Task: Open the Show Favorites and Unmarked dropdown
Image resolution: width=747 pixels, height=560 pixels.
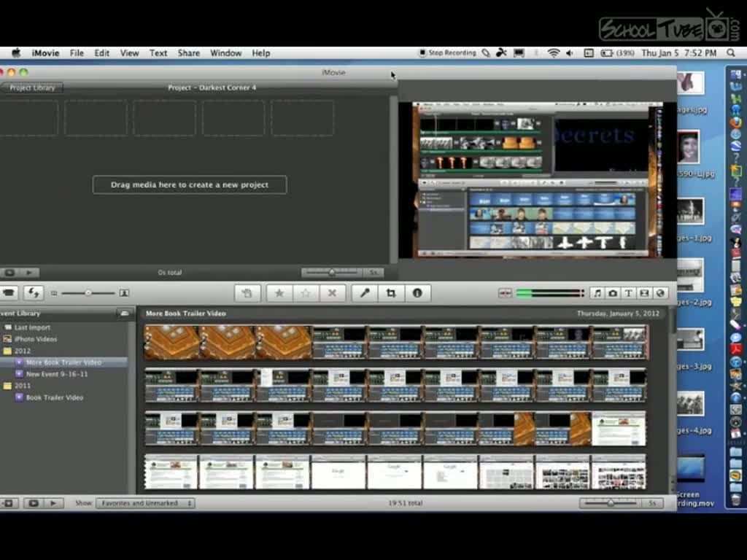Action: (x=145, y=503)
